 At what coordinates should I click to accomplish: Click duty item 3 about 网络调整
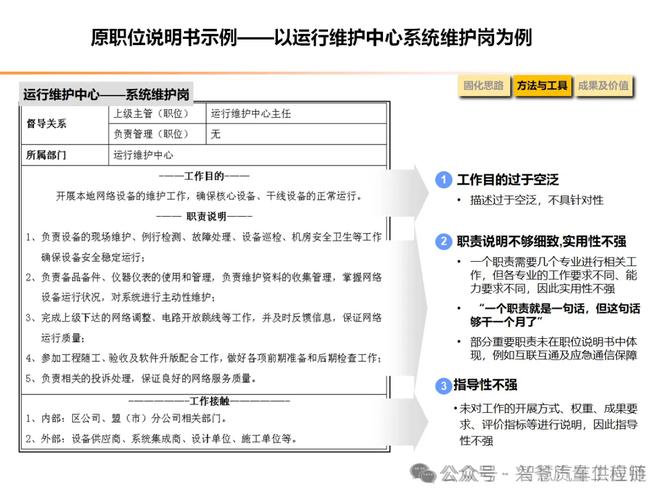point(203,328)
